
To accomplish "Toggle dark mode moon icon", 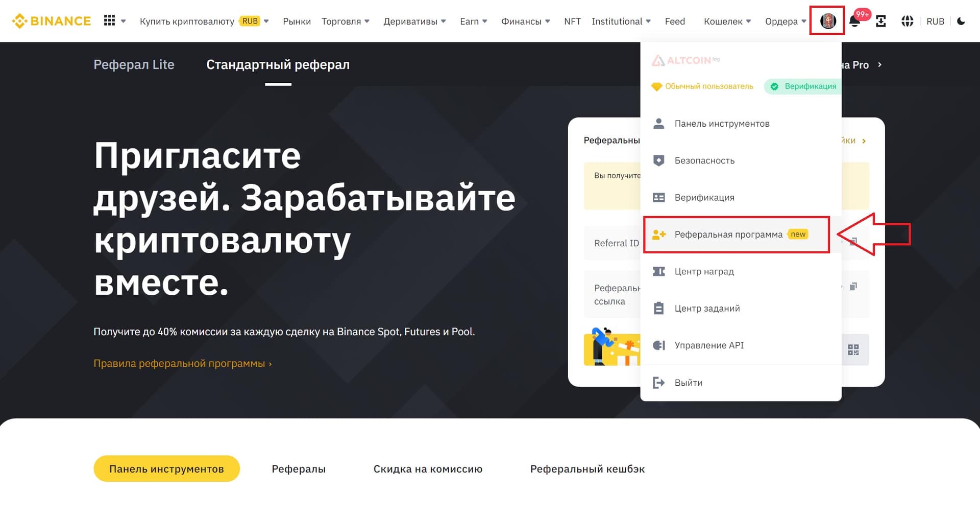I will coord(961,21).
